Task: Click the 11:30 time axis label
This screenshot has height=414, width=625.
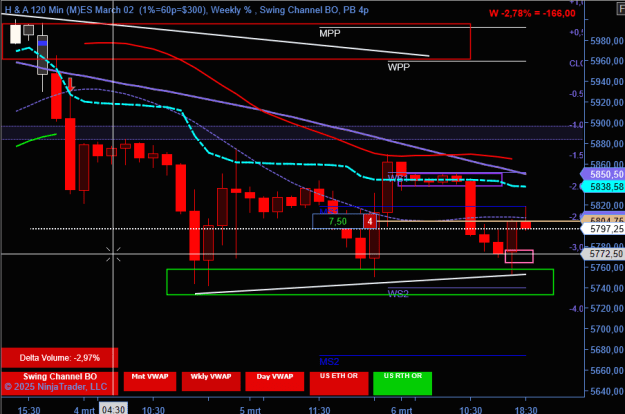Action: 319,410
